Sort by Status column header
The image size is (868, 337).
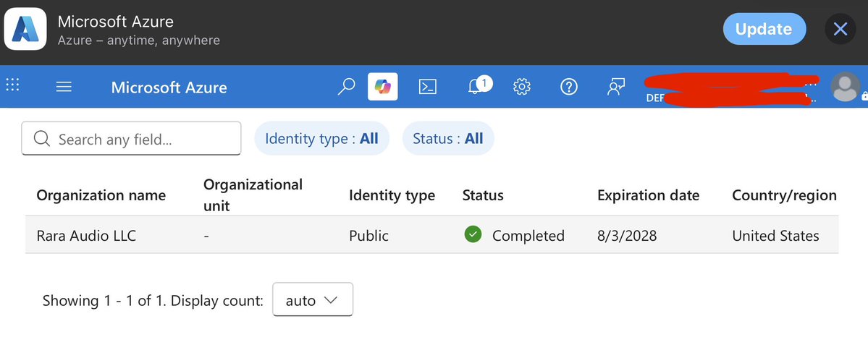pos(483,195)
